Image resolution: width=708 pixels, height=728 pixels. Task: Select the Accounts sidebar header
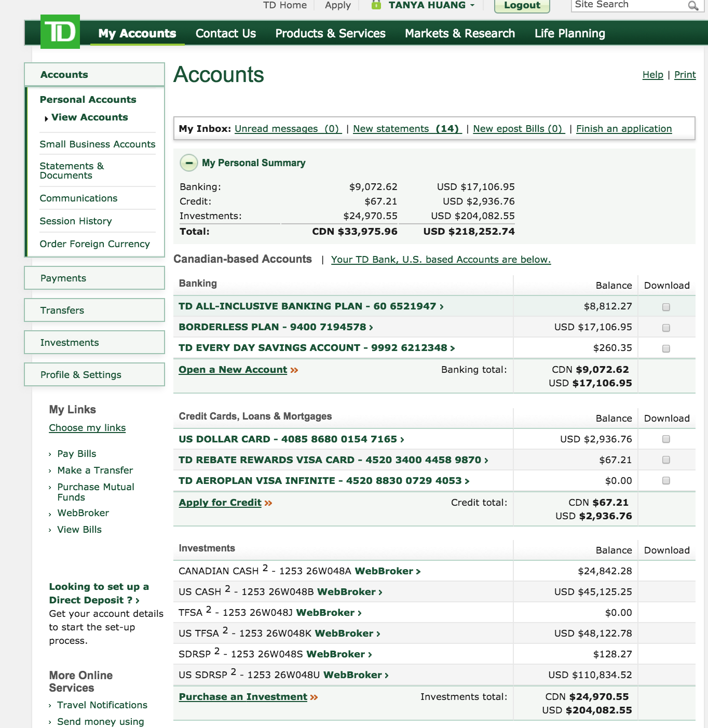[x=94, y=74]
